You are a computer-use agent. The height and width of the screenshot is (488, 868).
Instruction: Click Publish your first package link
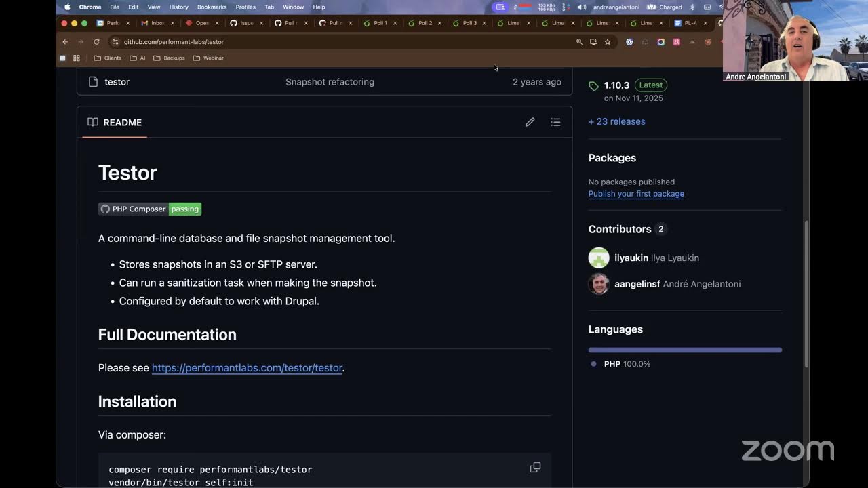click(636, 194)
